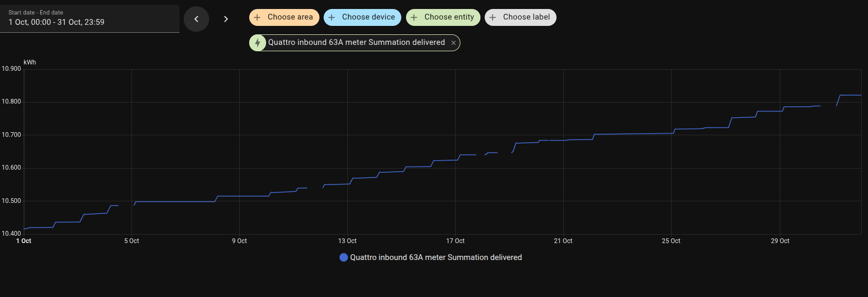Open the Choose area picker
Viewport: 868px width, 297px height.
[x=290, y=17]
